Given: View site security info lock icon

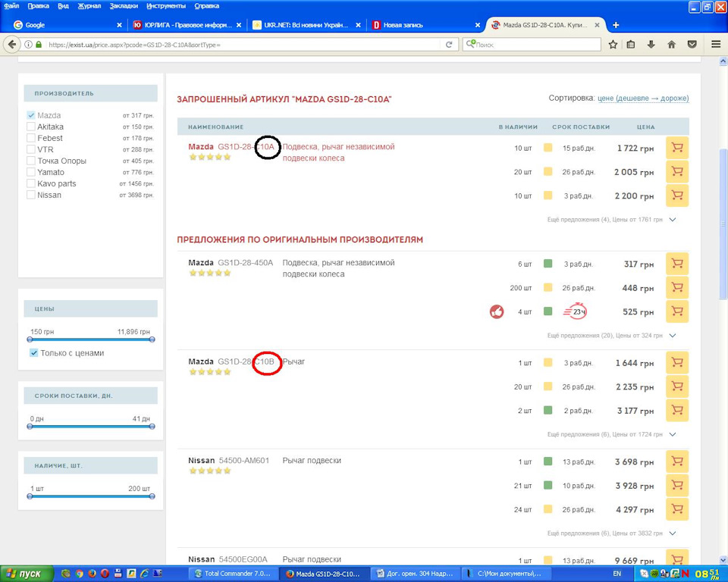Looking at the screenshot, I should (x=39, y=45).
